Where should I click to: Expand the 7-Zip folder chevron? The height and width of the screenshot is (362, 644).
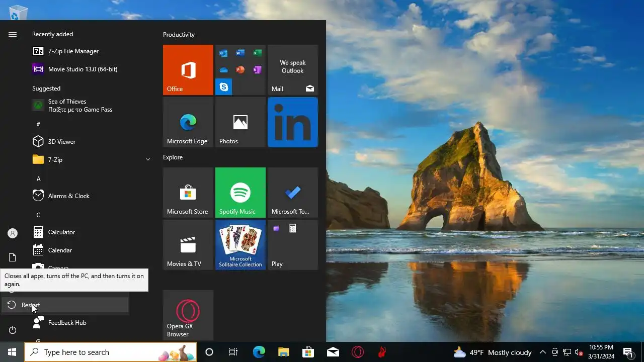pyautogui.click(x=148, y=159)
